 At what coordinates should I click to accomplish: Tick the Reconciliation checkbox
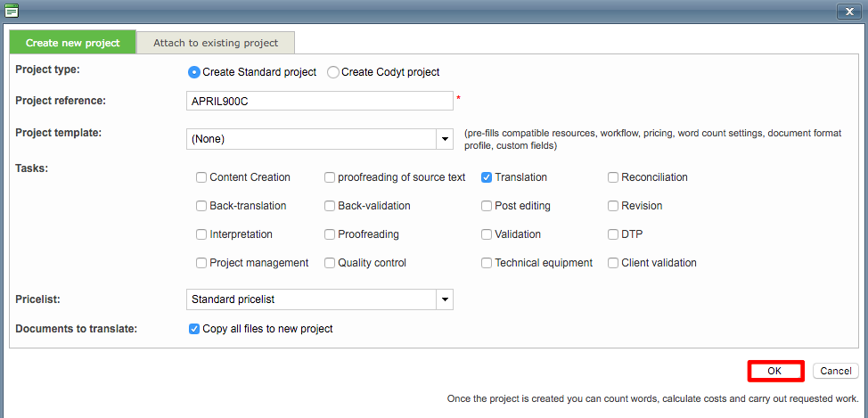click(613, 177)
